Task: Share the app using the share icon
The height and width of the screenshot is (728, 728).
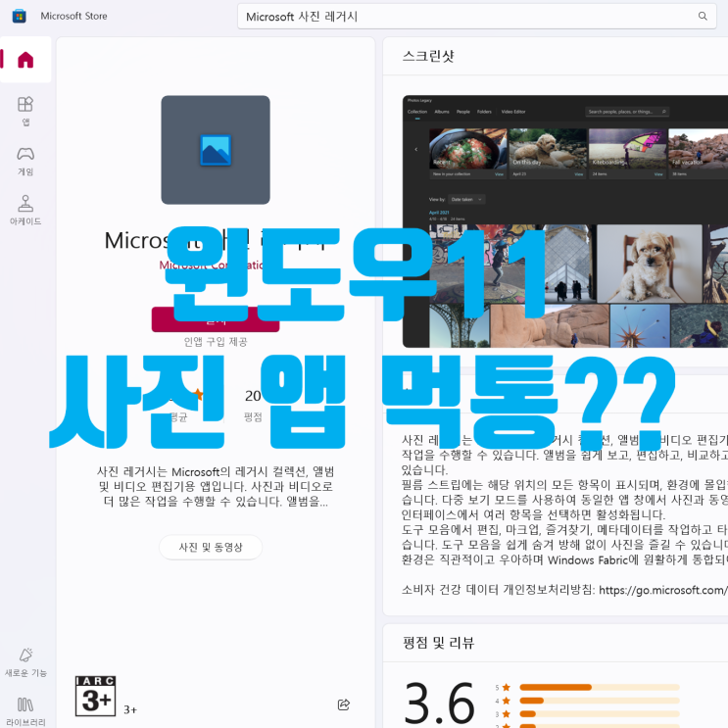Action: pos(344,704)
